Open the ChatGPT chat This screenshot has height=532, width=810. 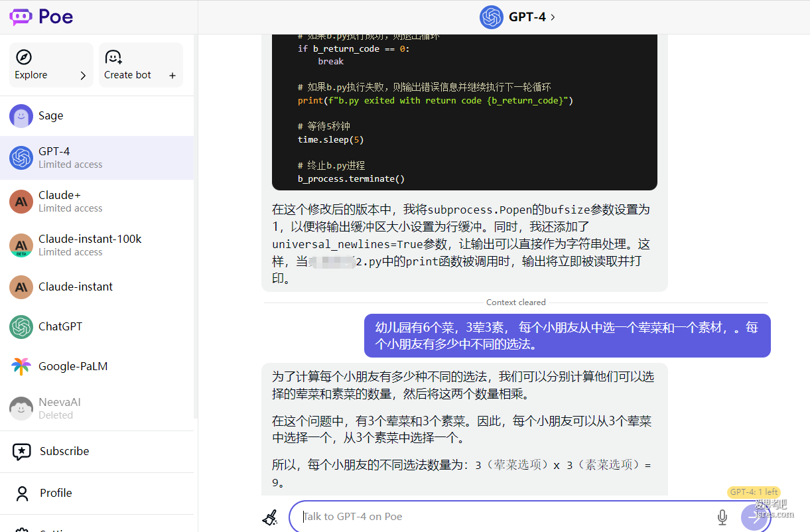click(97, 326)
